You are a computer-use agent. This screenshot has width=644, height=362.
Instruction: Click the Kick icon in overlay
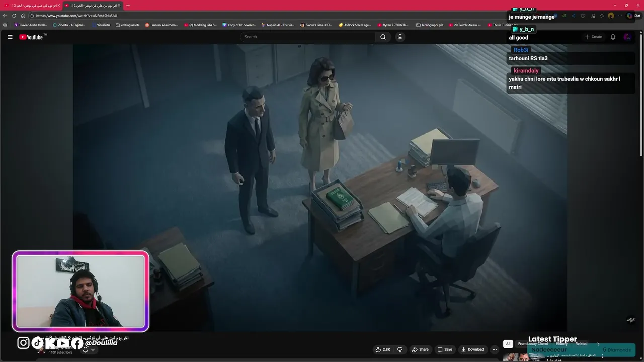tap(50, 343)
